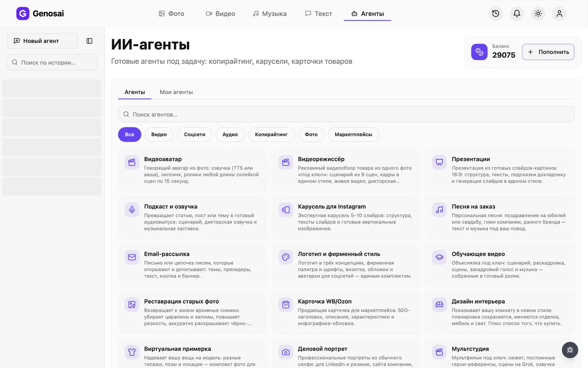588x368 pixels.
Task: Collapse the sidebar panel icon
Action: point(90,41)
